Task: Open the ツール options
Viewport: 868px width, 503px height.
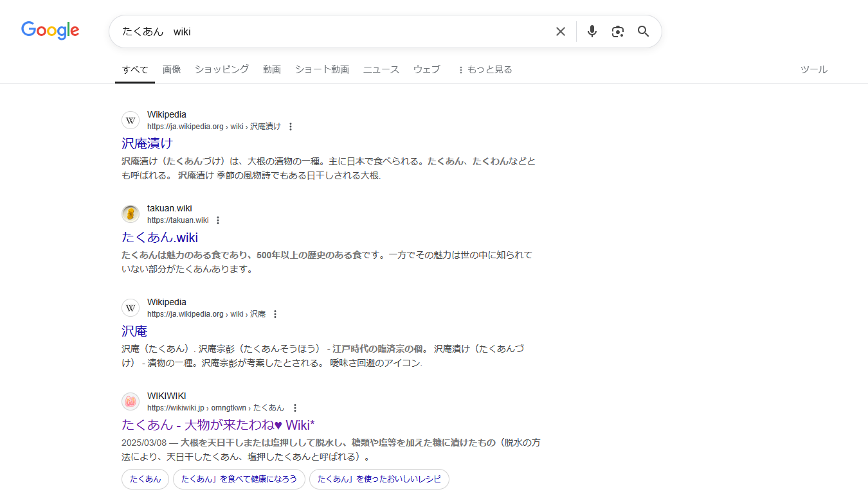Action: click(x=814, y=69)
